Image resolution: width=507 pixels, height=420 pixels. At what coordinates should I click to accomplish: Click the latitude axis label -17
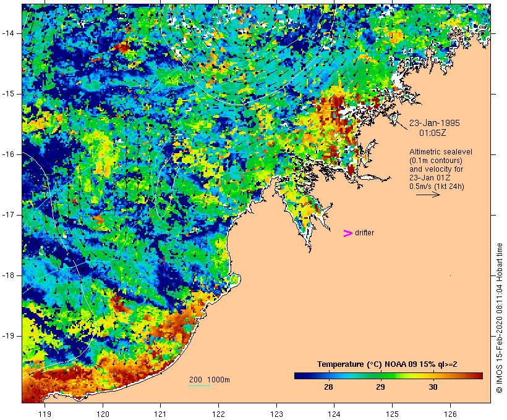[8, 215]
